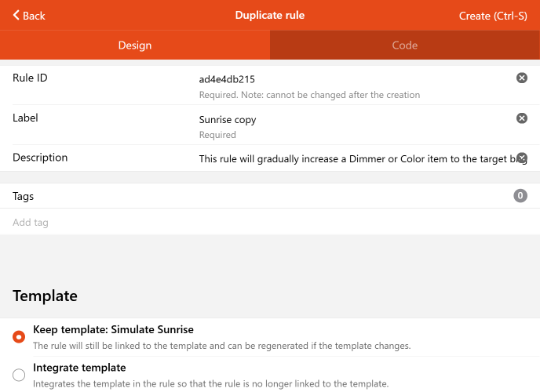Click the Keep template: Simulate Sunrise label text
This screenshot has height=392, width=540.
(x=113, y=330)
